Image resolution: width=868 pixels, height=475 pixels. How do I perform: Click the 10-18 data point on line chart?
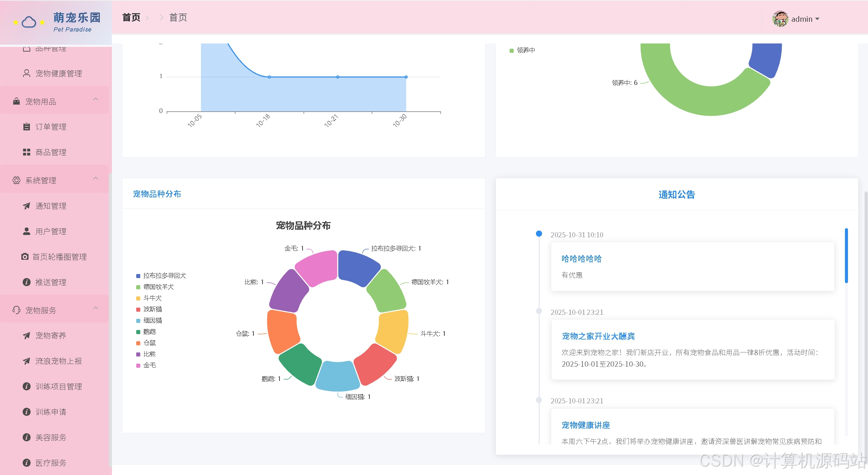tap(269, 77)
